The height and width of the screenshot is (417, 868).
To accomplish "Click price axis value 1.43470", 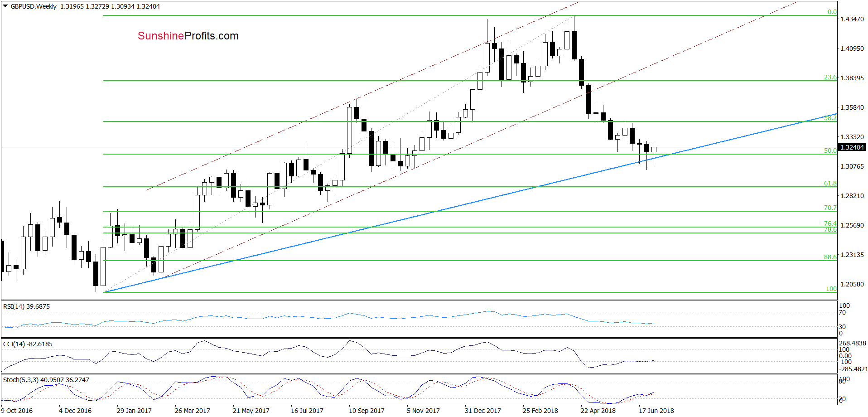I will (852, 19).
